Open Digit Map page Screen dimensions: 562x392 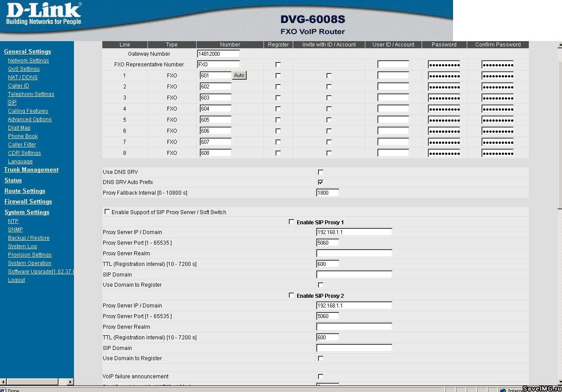click(19, 128)
